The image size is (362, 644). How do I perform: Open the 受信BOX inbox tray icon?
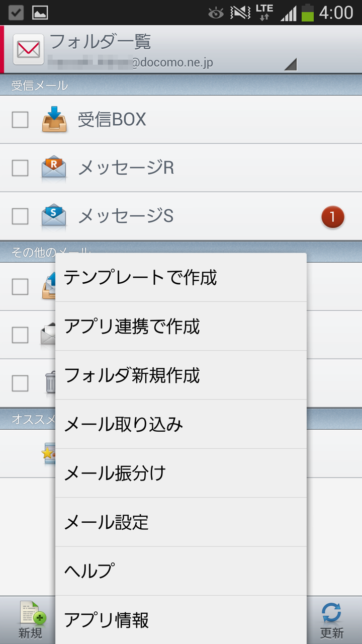[x=54, y=119]
